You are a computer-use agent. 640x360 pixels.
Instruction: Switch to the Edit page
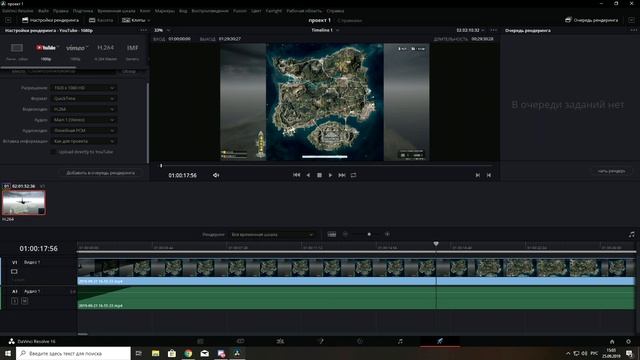280,341
